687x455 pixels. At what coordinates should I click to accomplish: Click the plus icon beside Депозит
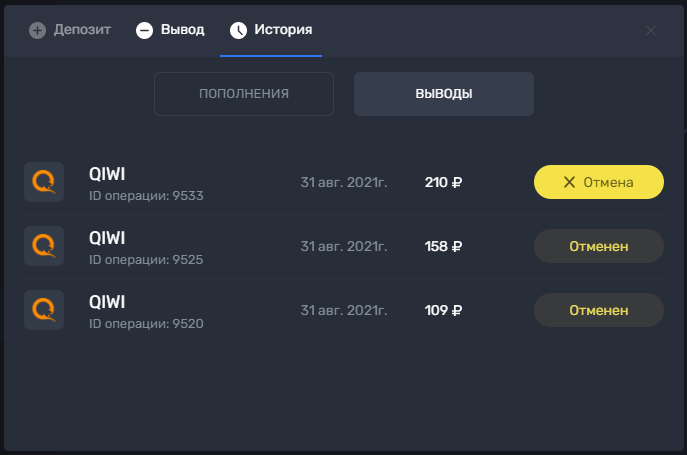pos(37,30)
